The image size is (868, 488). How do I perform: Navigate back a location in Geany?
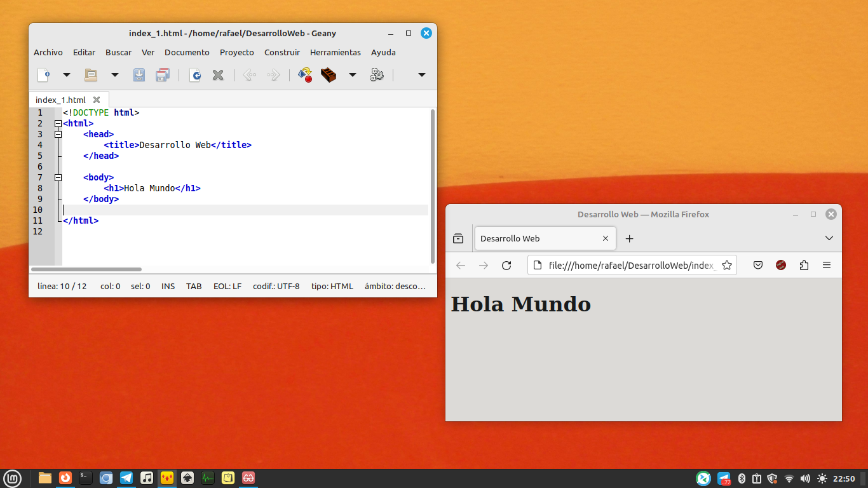pos(250,75)
